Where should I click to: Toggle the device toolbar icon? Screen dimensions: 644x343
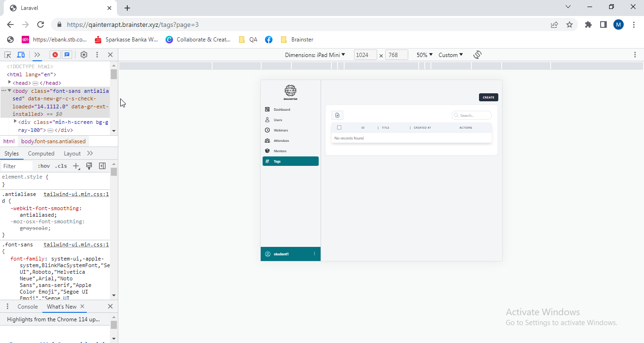21,55
